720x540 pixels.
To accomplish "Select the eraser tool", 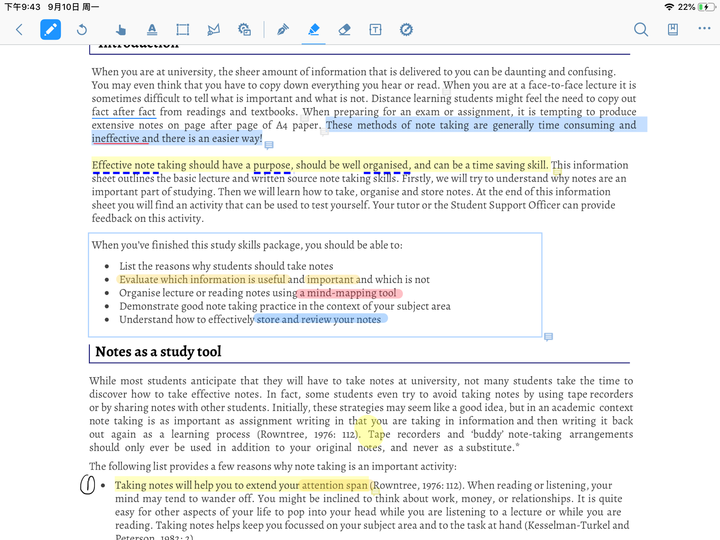I will [x=344, y=30].
